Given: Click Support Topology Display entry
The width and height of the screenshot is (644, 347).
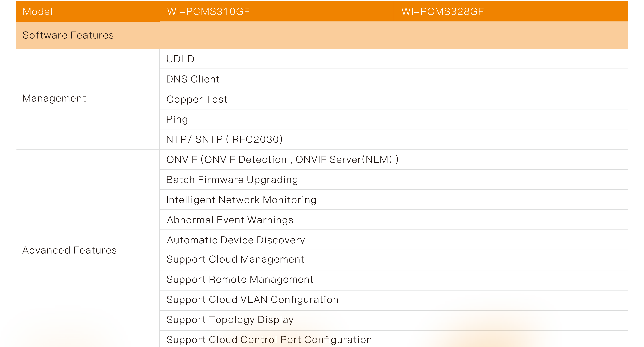Looking at the screenshot, I should [230, 320].
